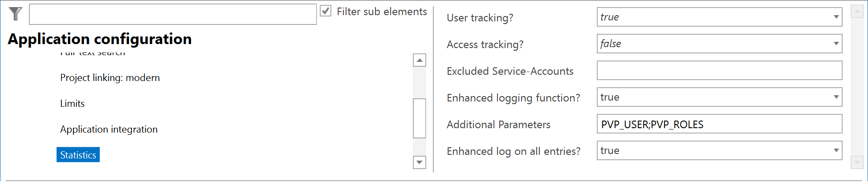The height and width of the screenshot is (182, 868).
Task: Open Enhanced log on all entries dropdown
Action: [x=836, y=151]
